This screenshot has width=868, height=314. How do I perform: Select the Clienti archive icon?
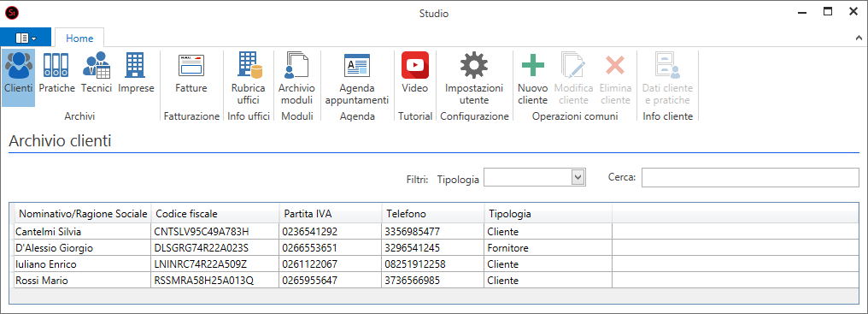pos(18,77)
